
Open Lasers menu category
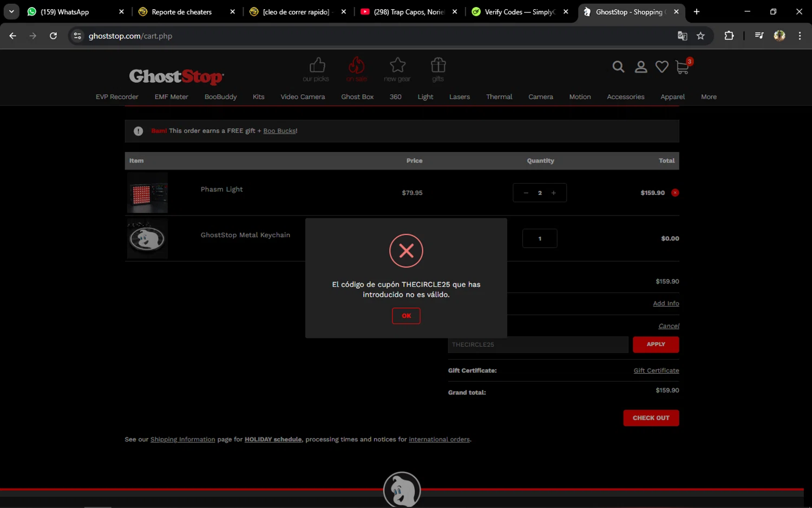pyautogui.click(x=460, y=97)
